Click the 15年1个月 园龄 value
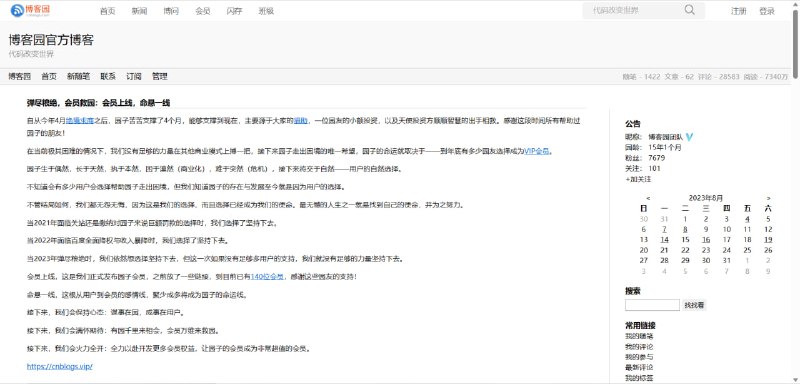Screen dimensions: 800x384 pos(665,147)
